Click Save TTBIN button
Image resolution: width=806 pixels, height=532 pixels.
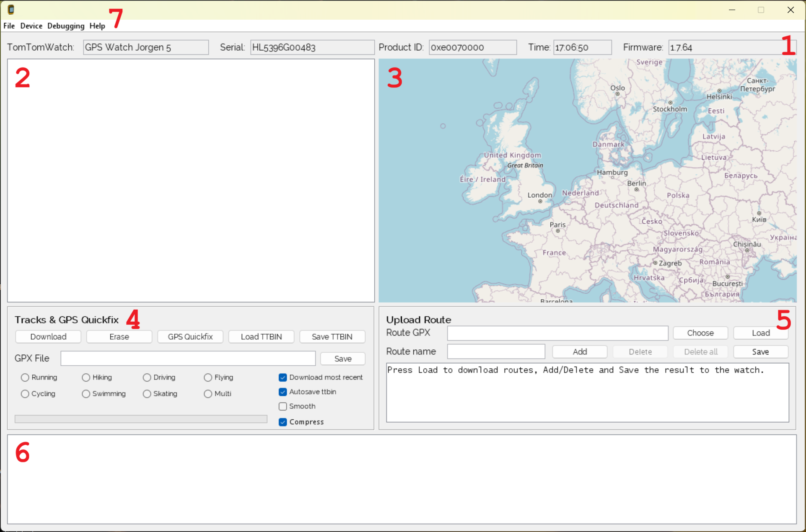(332, 337)
